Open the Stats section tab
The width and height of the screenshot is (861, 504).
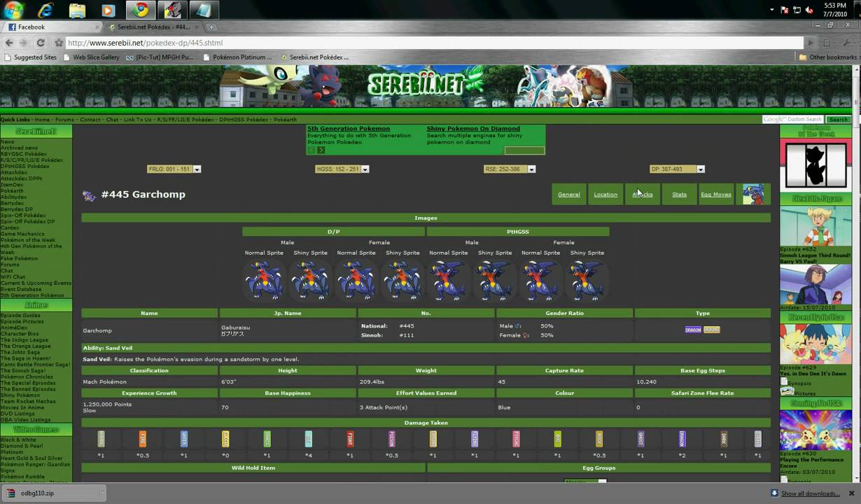[x=679, y=195]
